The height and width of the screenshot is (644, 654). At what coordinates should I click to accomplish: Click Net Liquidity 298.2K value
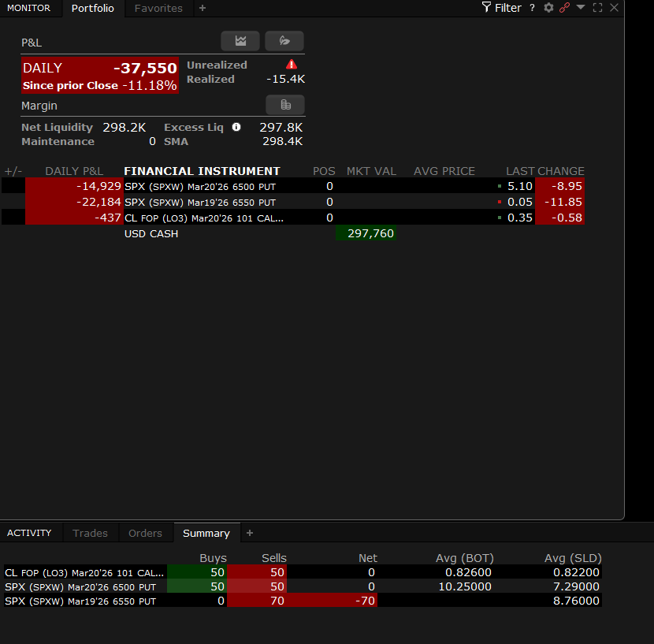point(124,127)
